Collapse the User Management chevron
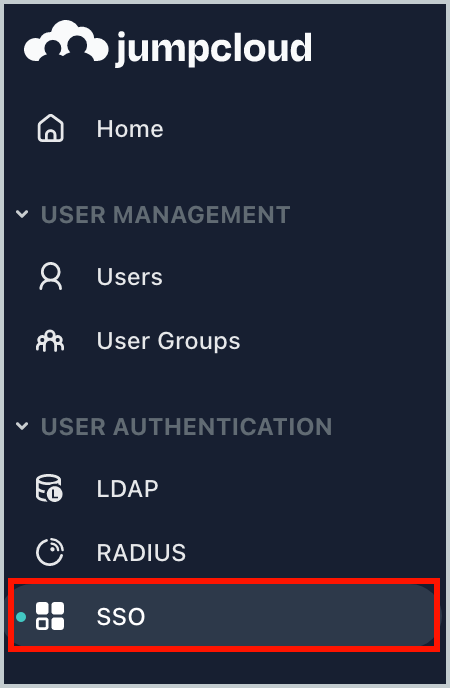 point(22,215)
